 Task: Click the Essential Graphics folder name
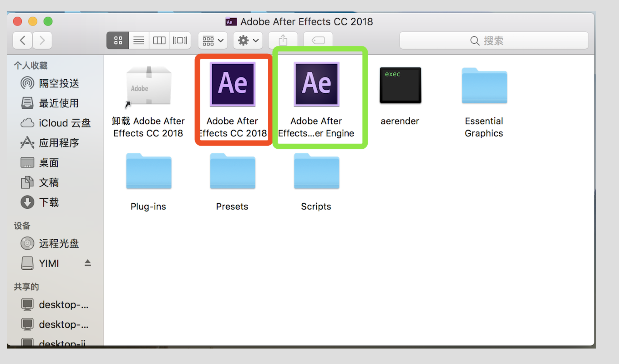484,127
